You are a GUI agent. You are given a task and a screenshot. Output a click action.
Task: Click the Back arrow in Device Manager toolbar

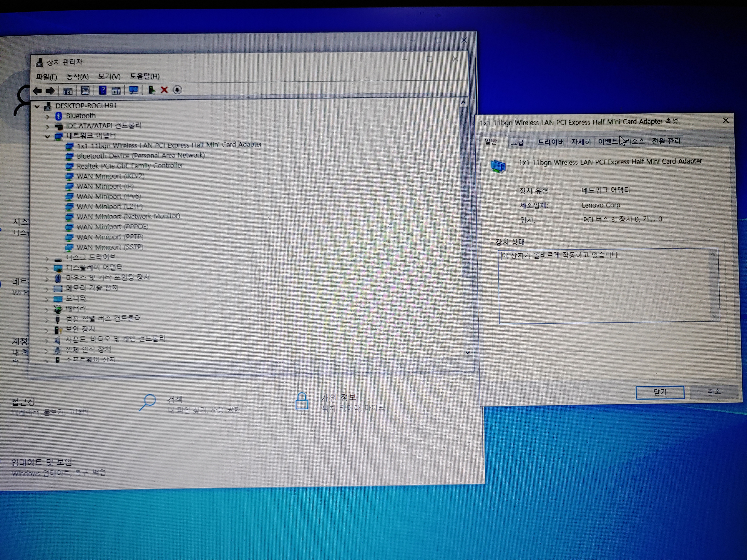pyautogui.click(x=37, y=91)
